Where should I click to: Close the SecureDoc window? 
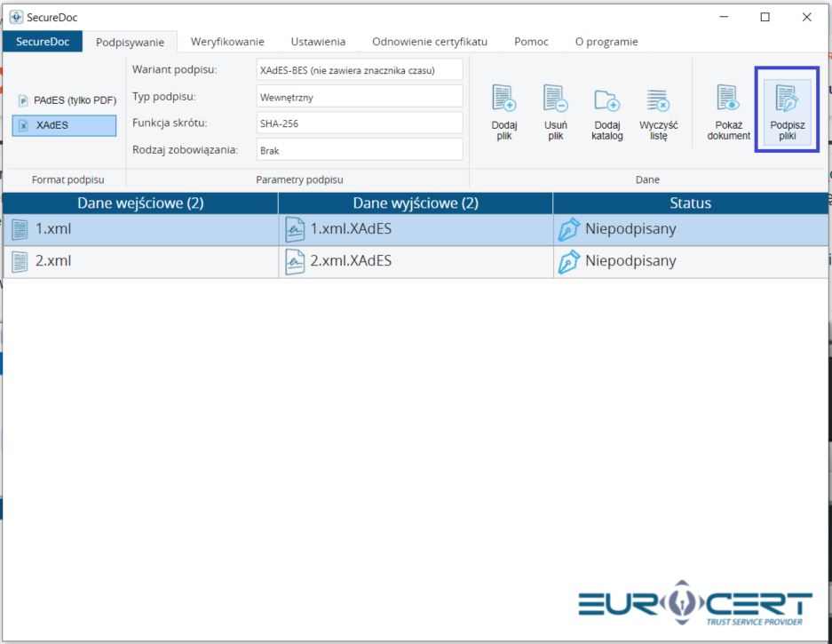[x=806, y=17]
